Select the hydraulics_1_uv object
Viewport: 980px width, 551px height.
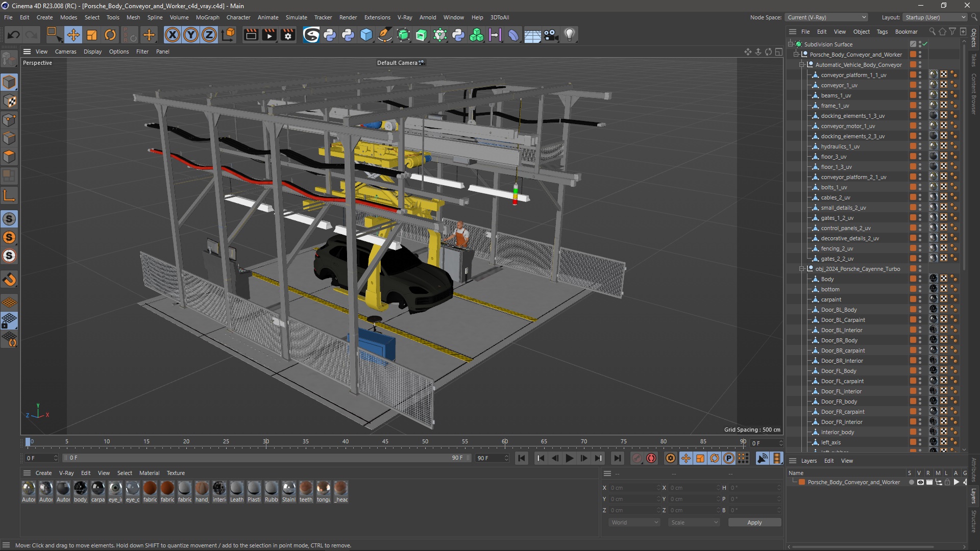(x=840, y=146)
